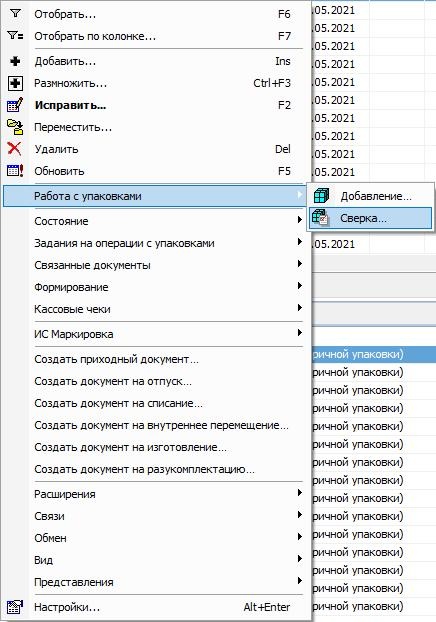The height and width of the screenshot is (622, 436).
Task: Click the boxed plus icon for Размножить
Action: point(15,83)
